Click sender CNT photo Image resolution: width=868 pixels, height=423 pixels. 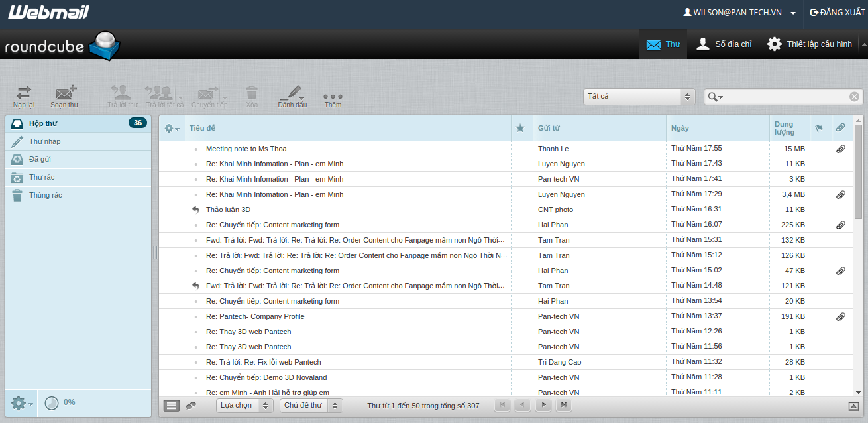(555, 210)
